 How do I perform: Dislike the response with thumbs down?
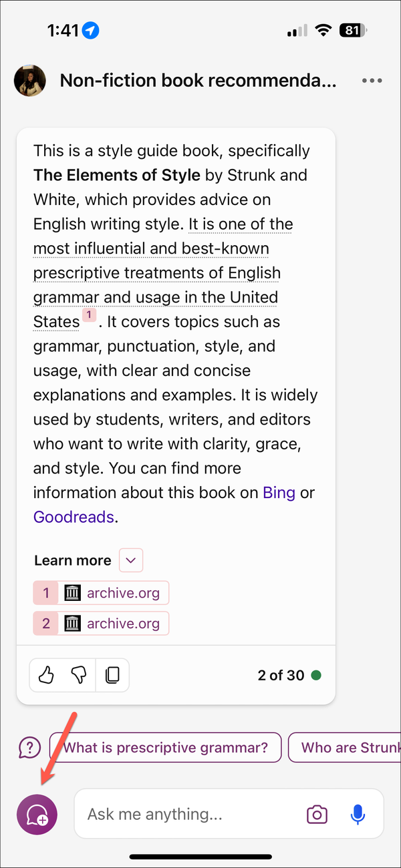pos(79,676)
